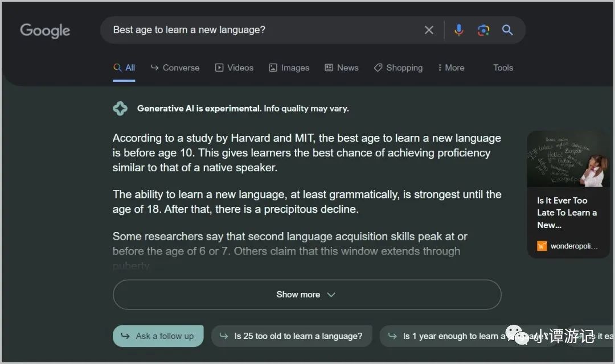Screen dimensions: 615x364
Task: Open Google Lens image search icon
Action: click(483, 30)
